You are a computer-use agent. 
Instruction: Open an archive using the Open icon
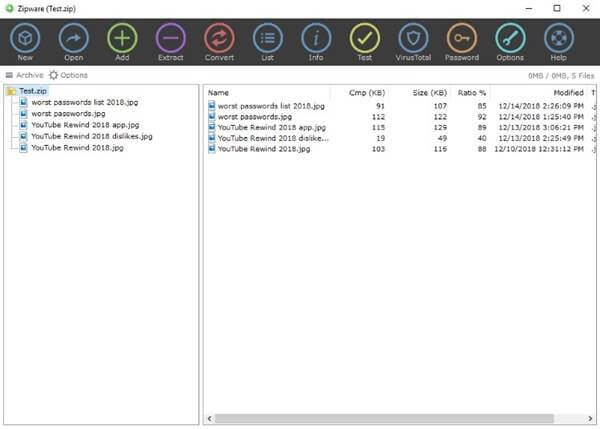click(73, 38)
